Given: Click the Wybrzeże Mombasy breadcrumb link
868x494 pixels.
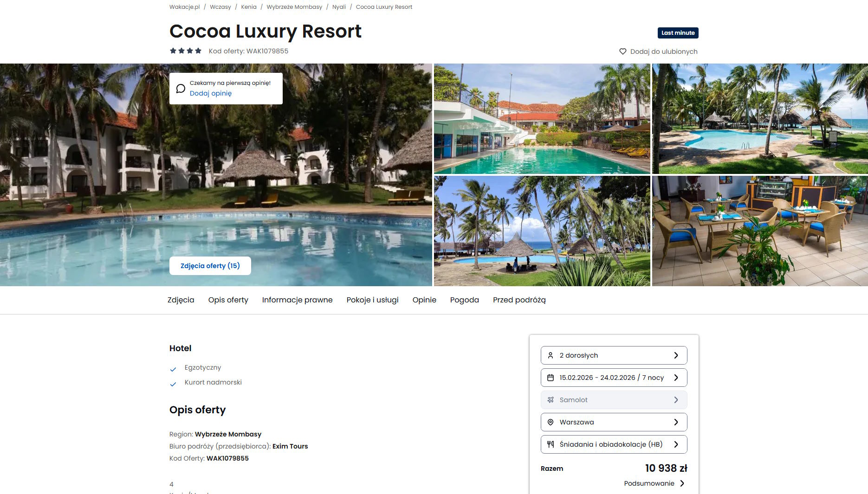Looking at the screenshot, I should pos(294,7).
